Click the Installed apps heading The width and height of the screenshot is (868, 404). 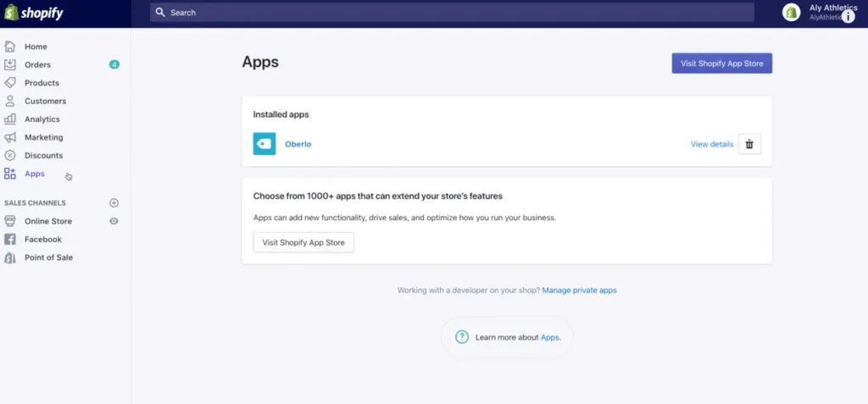(x=281, y=114)
